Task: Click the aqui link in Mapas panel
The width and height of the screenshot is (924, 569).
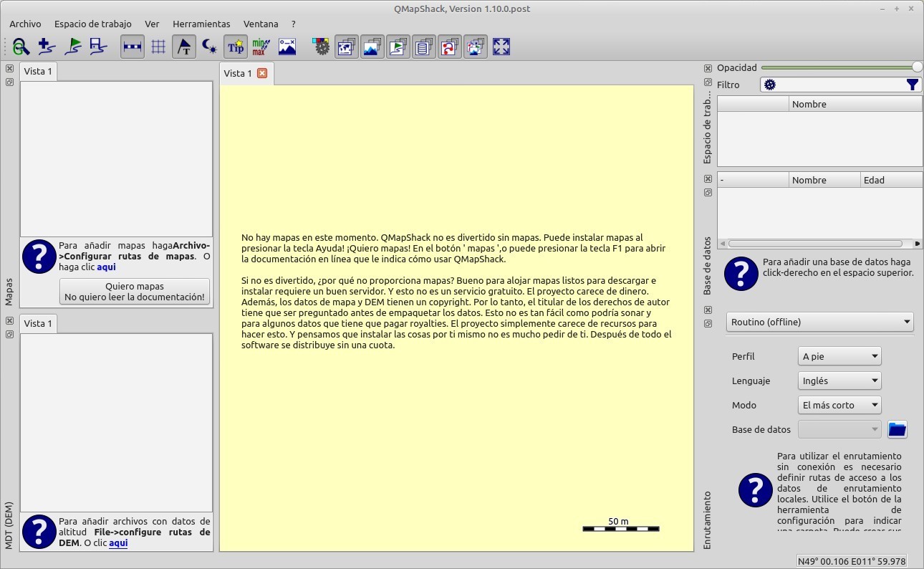Action: coord(106,267)
